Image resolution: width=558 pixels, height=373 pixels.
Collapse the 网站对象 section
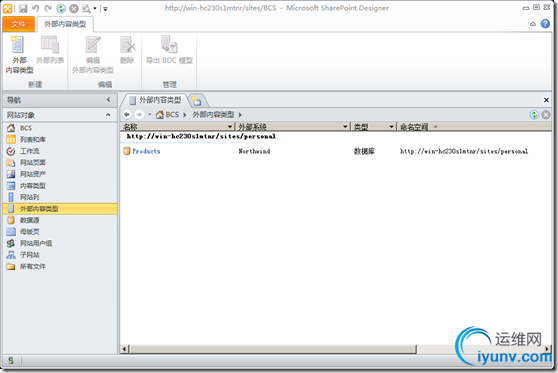(x=108, y=115)
